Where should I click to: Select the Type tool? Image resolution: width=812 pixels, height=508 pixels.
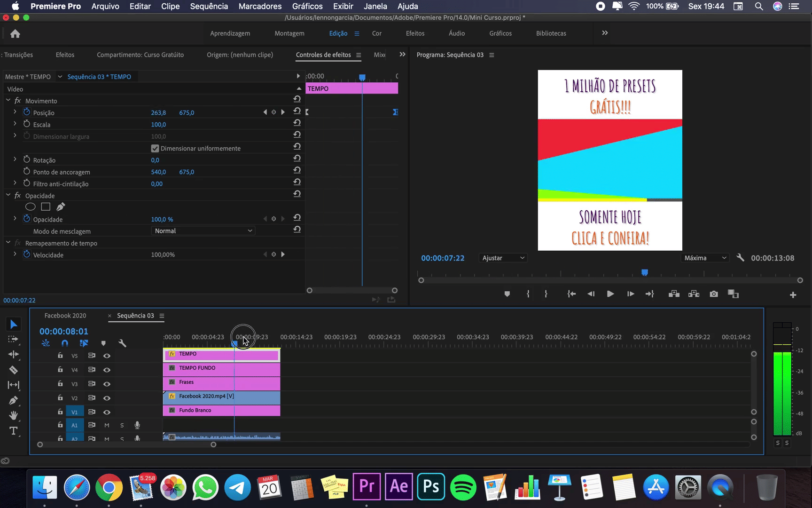click(13, 431)
